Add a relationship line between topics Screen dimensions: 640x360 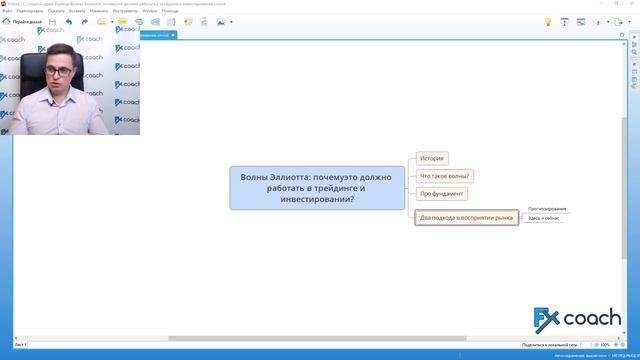(139, 22)
